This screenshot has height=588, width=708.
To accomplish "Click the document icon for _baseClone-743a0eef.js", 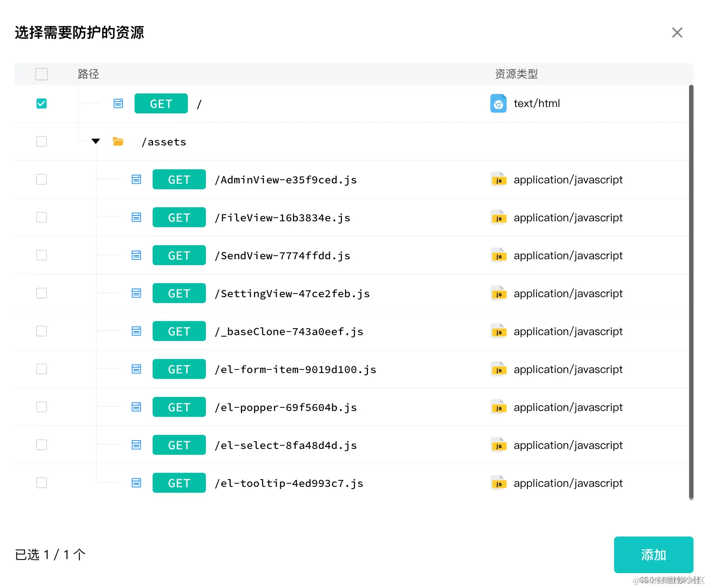I will click(136, 331).
